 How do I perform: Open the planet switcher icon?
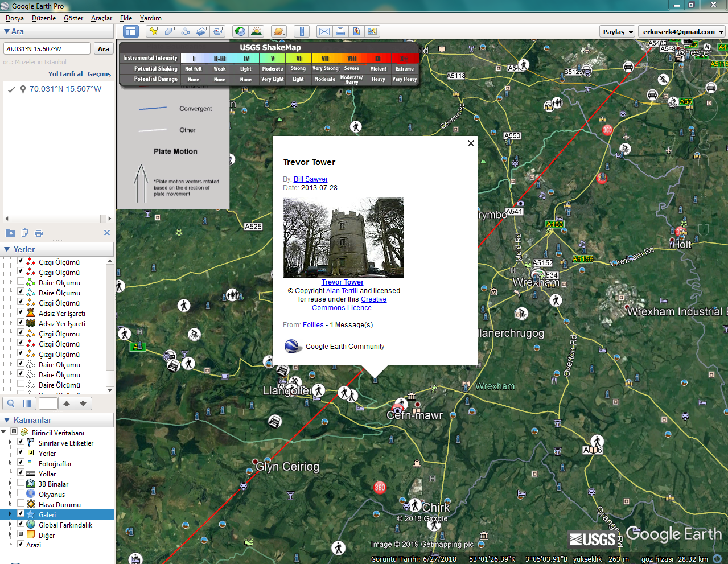(x=278, y=31)
